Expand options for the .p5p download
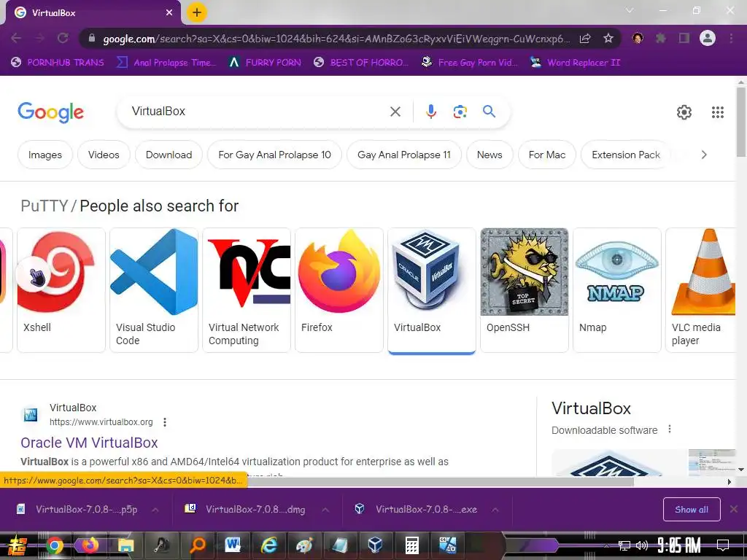Viewport: 747px width, 560px height. (x=155, y=510)
